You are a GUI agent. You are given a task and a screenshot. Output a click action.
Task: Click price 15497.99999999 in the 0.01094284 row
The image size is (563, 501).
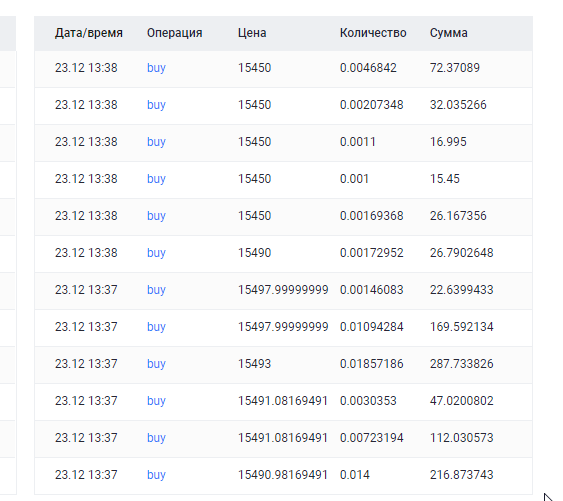click(x=283, y=327)
